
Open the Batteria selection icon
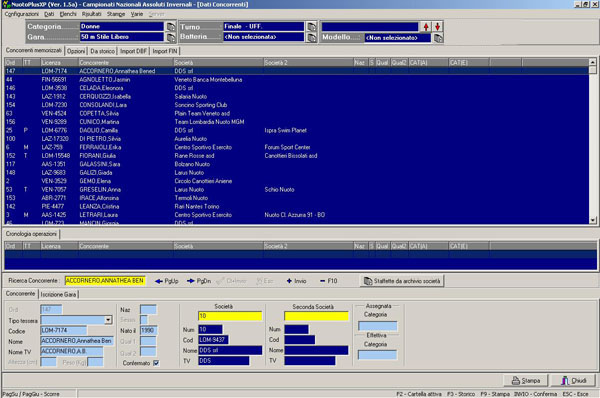pyautogui.click(x=312, y=37)
